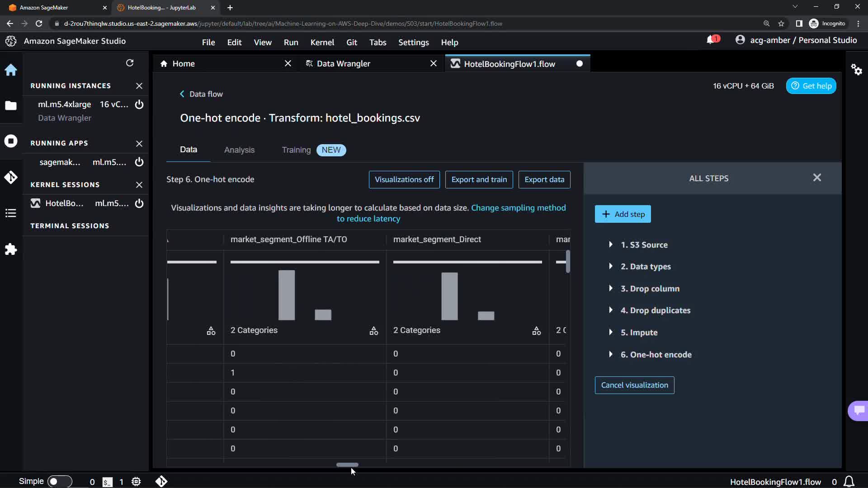
Task: Open the Home icon in left sidebar
Action: [x=11, y=70]
